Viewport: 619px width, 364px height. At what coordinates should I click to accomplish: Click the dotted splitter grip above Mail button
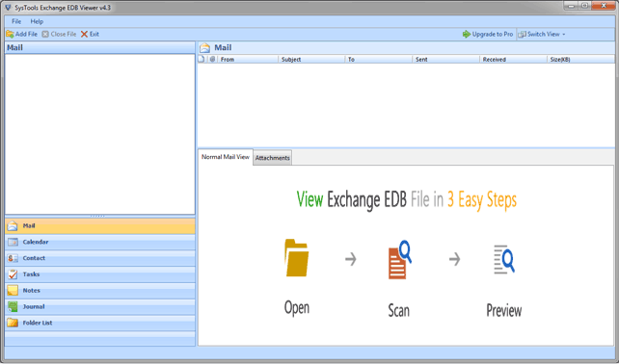98,216
